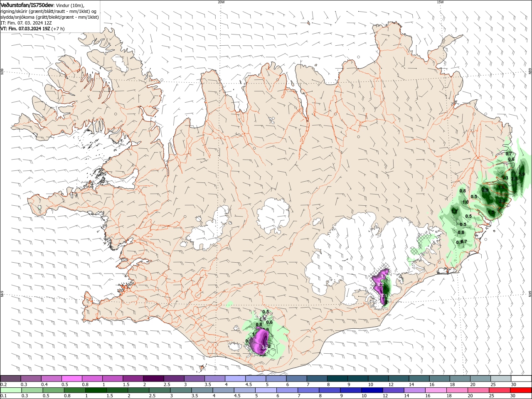
Task: Click the 1.3 rainfall value on the east coast
Action: 505,178
